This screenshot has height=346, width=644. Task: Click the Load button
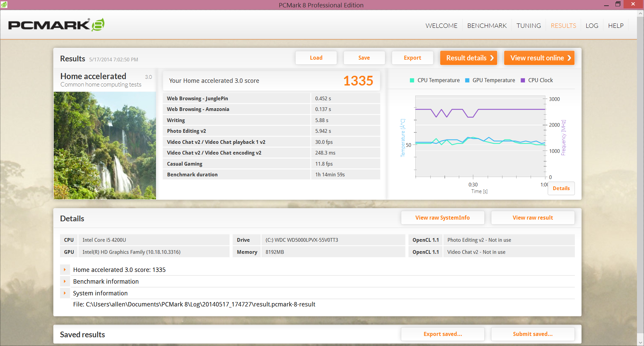click(x=316, y=58)
